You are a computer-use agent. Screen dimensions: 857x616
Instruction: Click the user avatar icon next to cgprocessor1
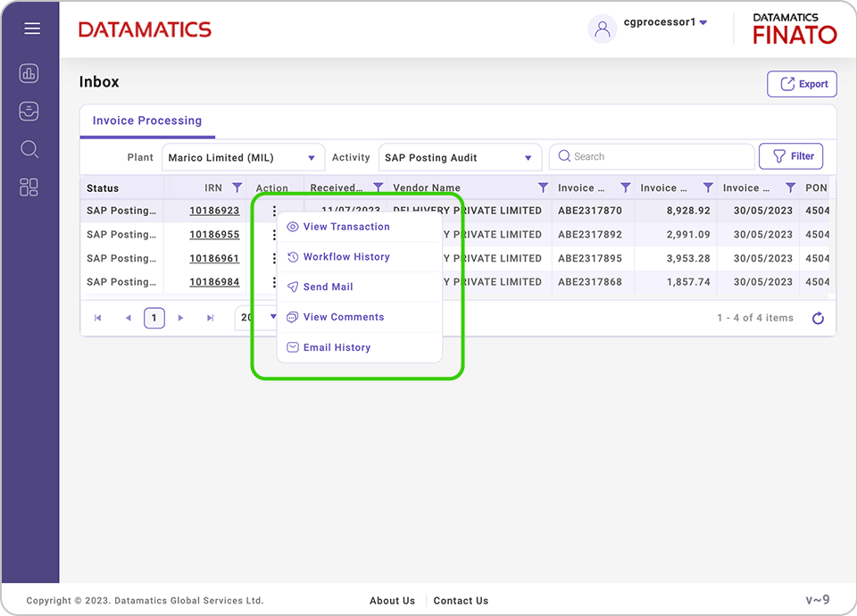pyautogui.click(x=603, y=29)
